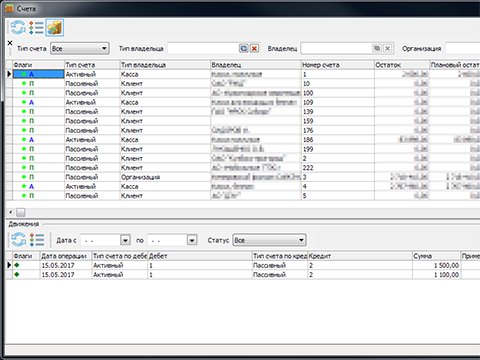Select the account row with number 199
This screenshot has width=480, height=360.
pyautogui.click(x=243, y=149)
